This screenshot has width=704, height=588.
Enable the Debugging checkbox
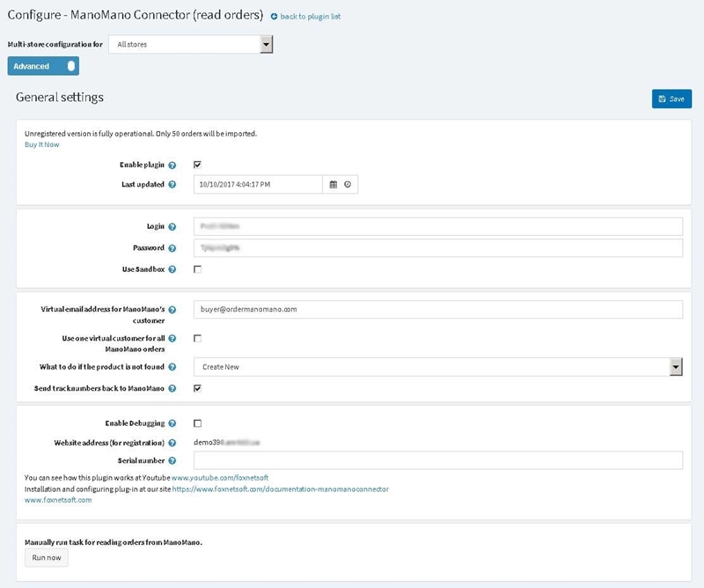click(197, 423)
